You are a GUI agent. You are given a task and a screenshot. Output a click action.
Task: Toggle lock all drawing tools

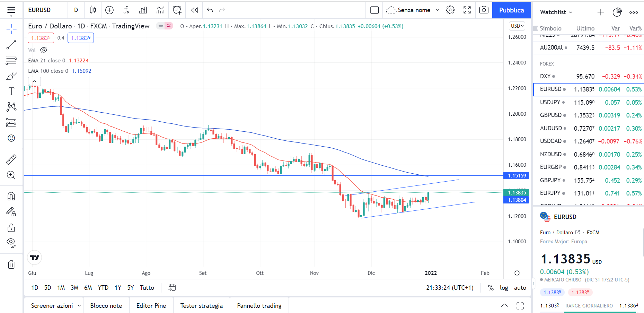pyautogui.click(x=11, y=228)
